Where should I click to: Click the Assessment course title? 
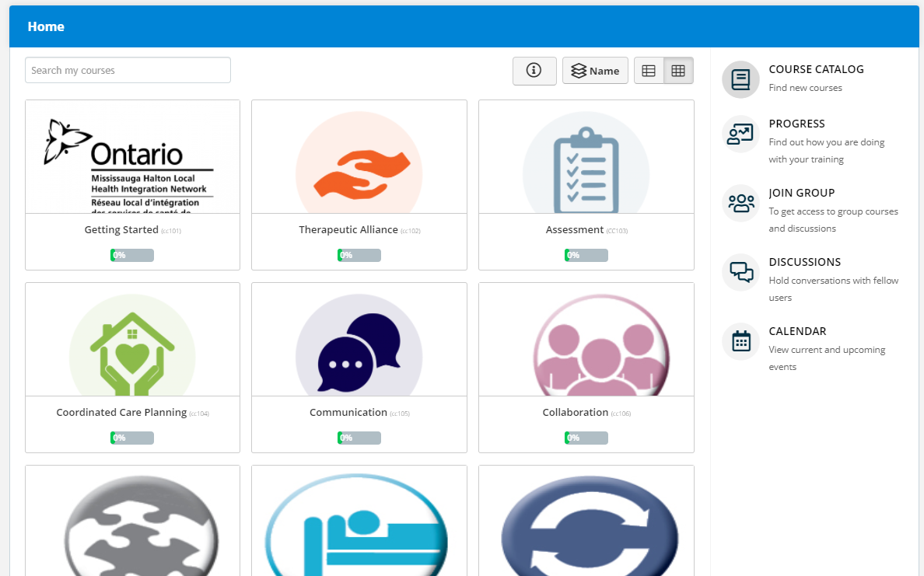point(575,229)
